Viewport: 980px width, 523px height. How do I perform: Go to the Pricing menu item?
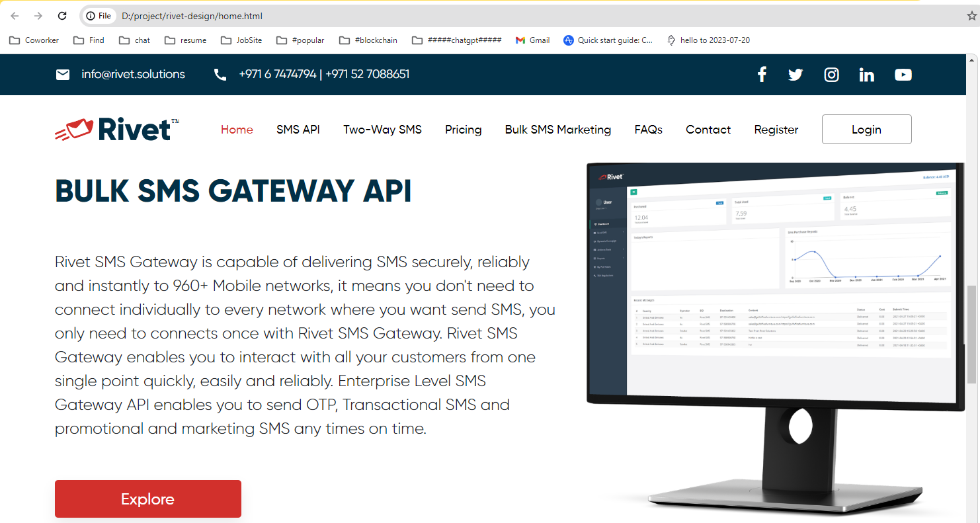[x=463, y=130]
